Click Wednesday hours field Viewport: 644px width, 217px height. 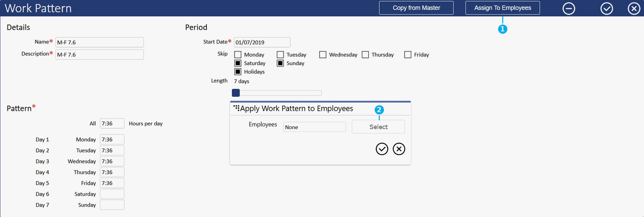112,161
